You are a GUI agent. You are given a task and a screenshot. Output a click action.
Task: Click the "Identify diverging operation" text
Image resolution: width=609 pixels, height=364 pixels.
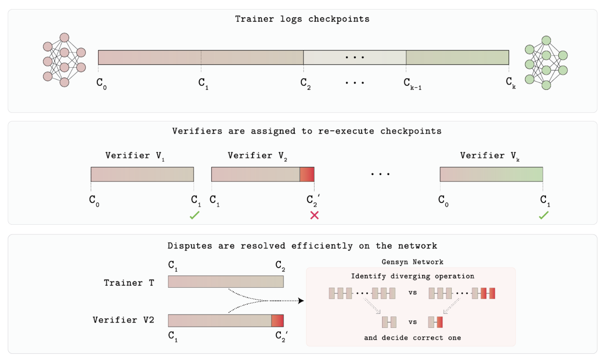[x=413, y=276]
